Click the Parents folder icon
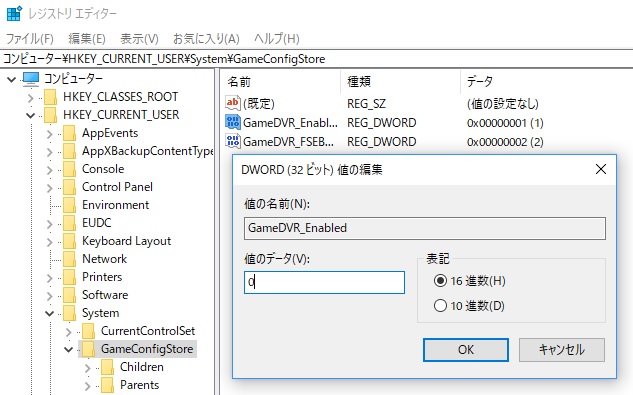 pyautogui.click(x=107, y=385)
